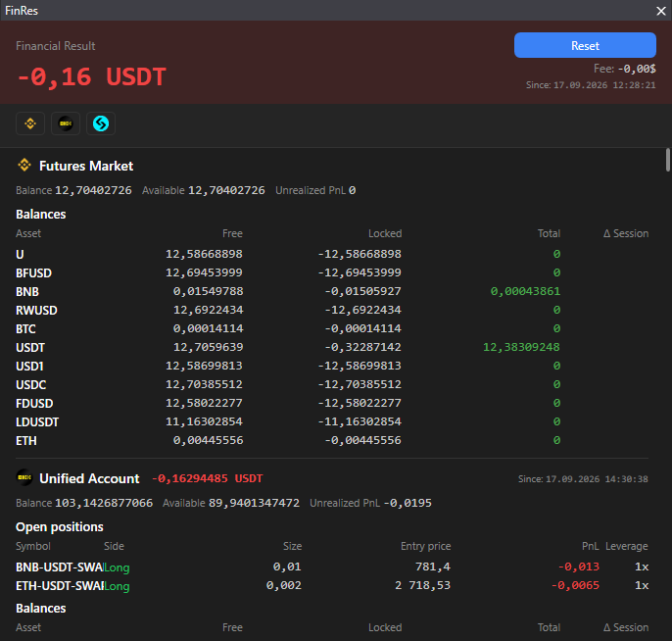Select the ETH-USDT-SWAP open position row
The image size is (672, 641).
[332, 585]
